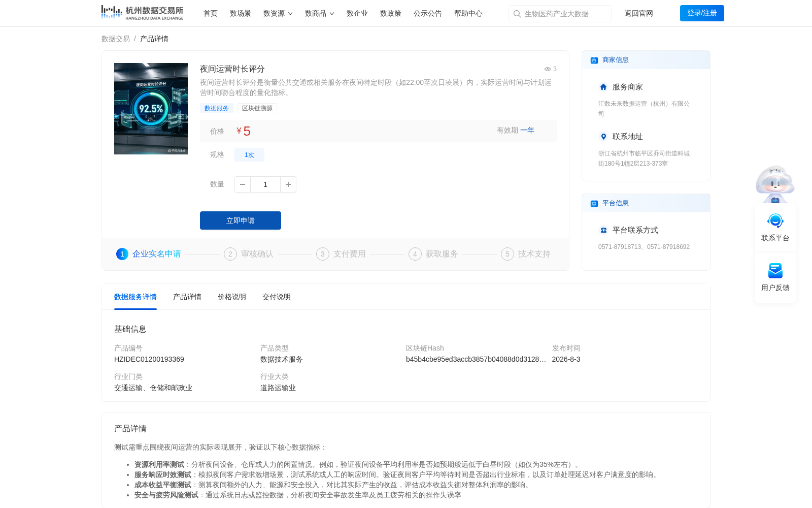Open 数企业 navigation item

coord(357,13)
